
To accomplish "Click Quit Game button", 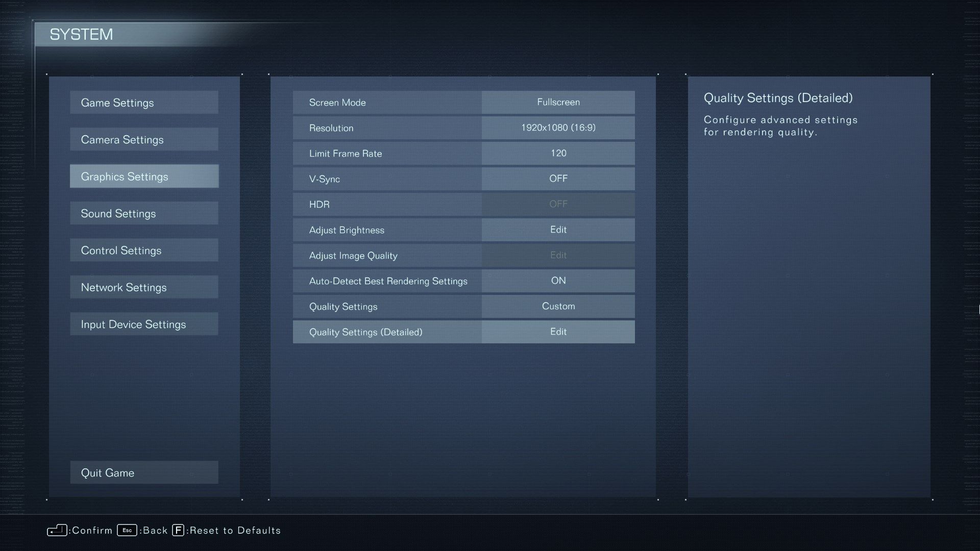I will coord(144,472).
